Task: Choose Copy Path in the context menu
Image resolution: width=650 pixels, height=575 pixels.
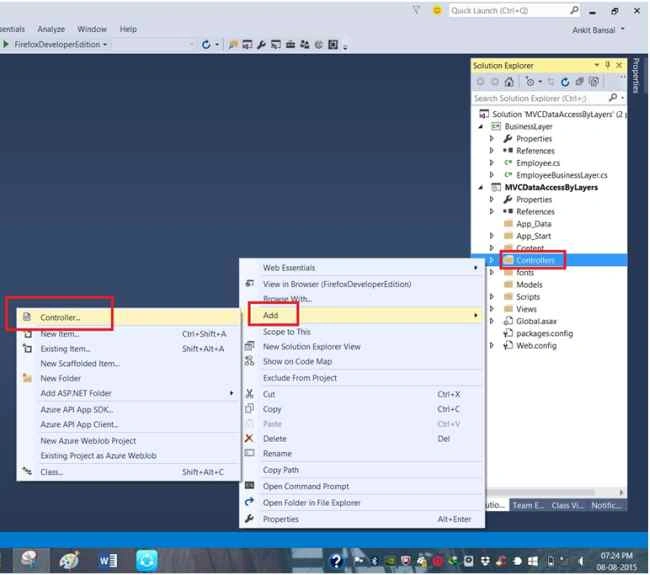Action: pyautogui.click(x=361, y=470)
